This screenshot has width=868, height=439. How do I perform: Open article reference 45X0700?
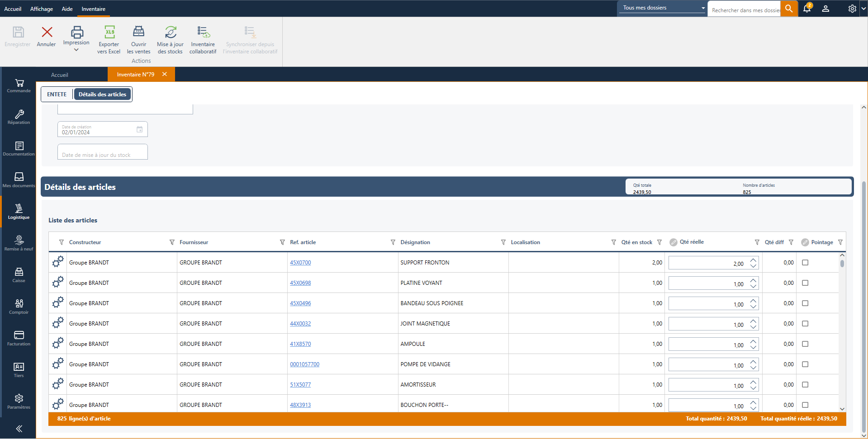(x=300, y=263)
